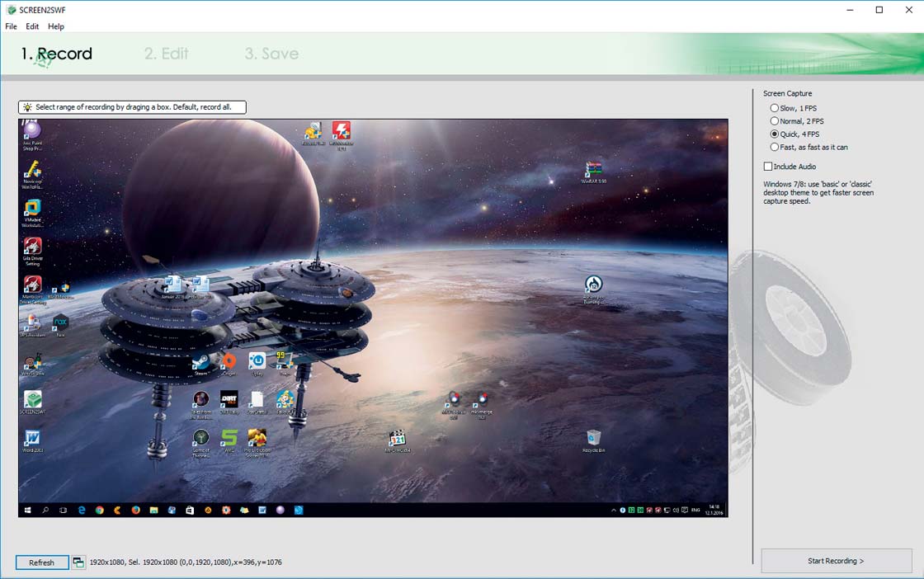Click the Windows Start icon in preview taskbar
Screen dimensions: 924x579
[x=27, y=510]
